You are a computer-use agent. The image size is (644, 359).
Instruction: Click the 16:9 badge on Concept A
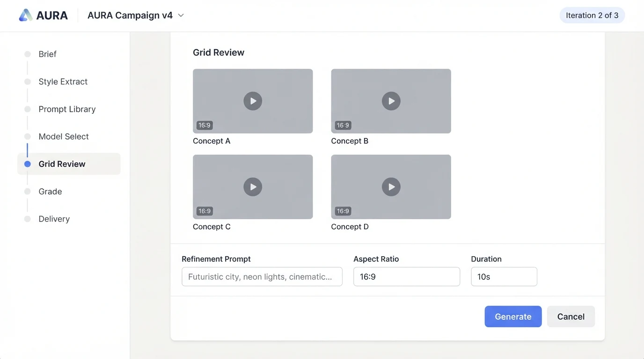pyautogui.click(x=205, y=125)
